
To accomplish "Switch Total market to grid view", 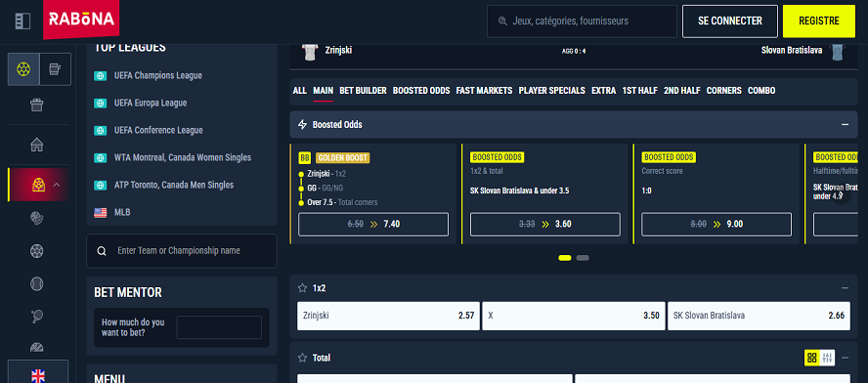I will [812, 358].
